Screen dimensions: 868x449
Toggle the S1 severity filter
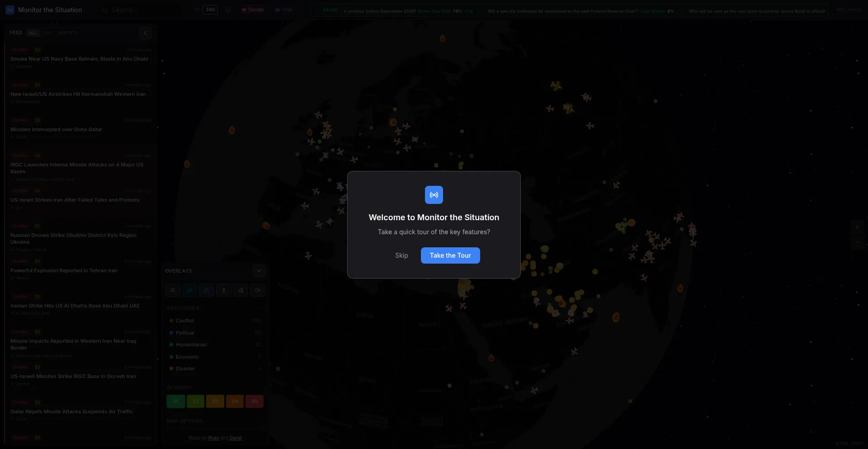pos(176,401)
